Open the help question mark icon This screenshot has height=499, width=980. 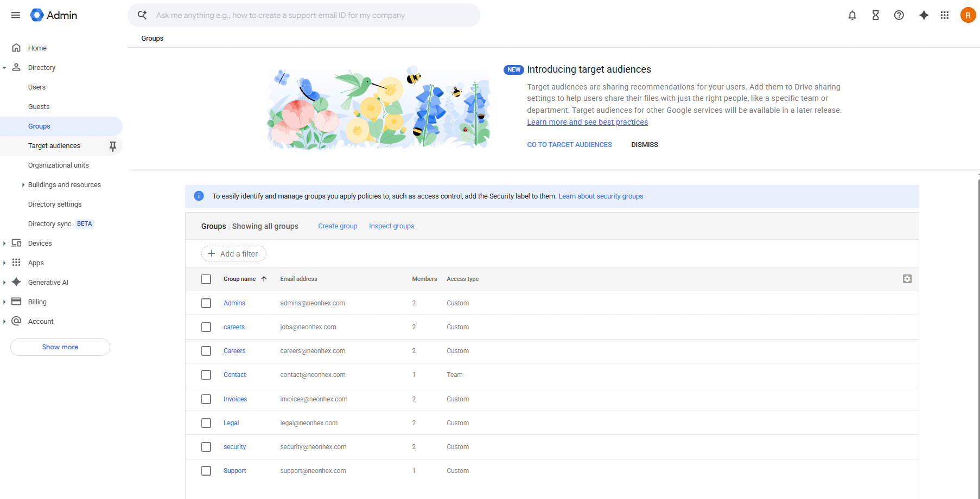899,15
